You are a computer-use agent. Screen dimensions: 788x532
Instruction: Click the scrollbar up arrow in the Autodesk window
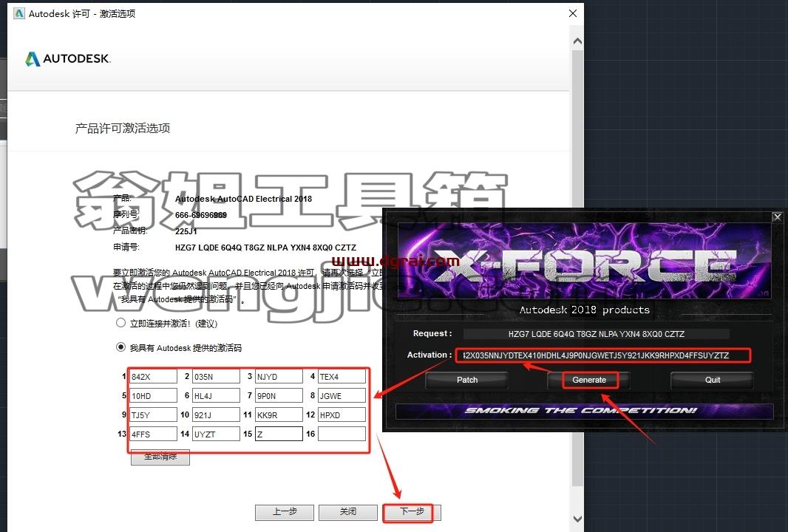(x=577, y=41)
